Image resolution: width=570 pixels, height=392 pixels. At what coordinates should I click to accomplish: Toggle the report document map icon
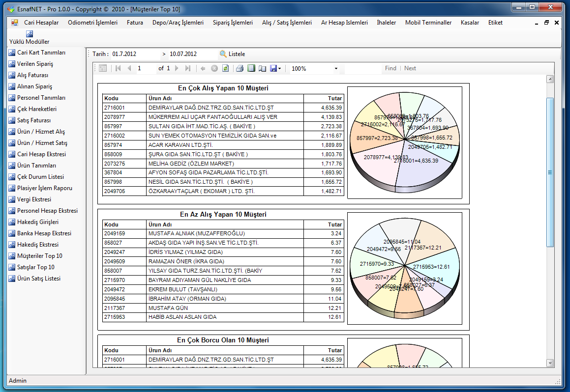[x=103, y=68]
